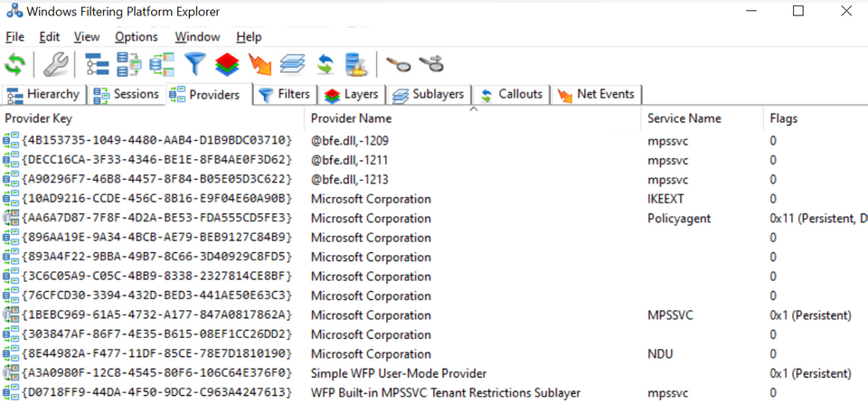Select provider key {A90296F7-46B8-4457-8F84-B05E05D3C622}
The image size is (868, 413).
point(156,179)
